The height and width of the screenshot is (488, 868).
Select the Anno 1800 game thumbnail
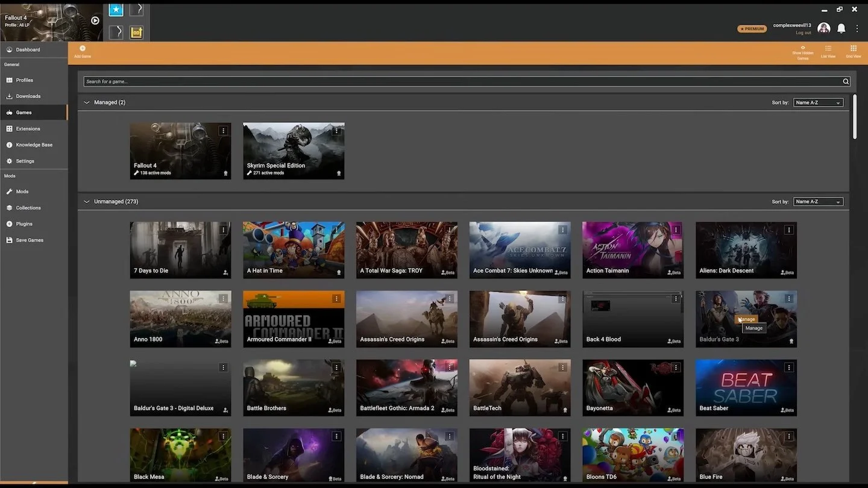pyautogui.click(x=180, y=319)
